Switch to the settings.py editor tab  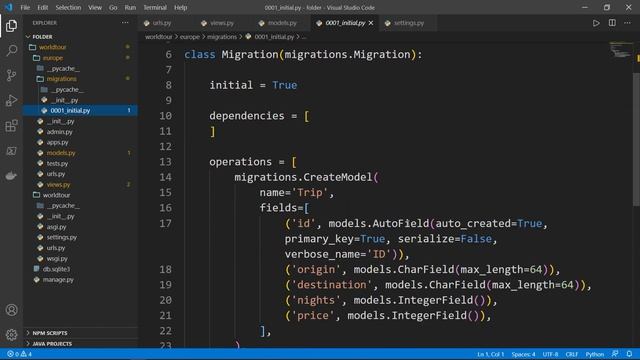point(408,23)
